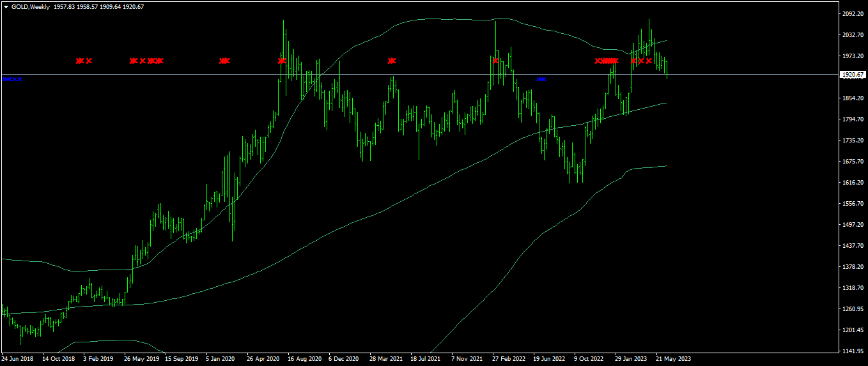This screenshot has height=366, width=868.
Task: Select the 1616.20 price scale label
Action: click(x=853, y=183)
